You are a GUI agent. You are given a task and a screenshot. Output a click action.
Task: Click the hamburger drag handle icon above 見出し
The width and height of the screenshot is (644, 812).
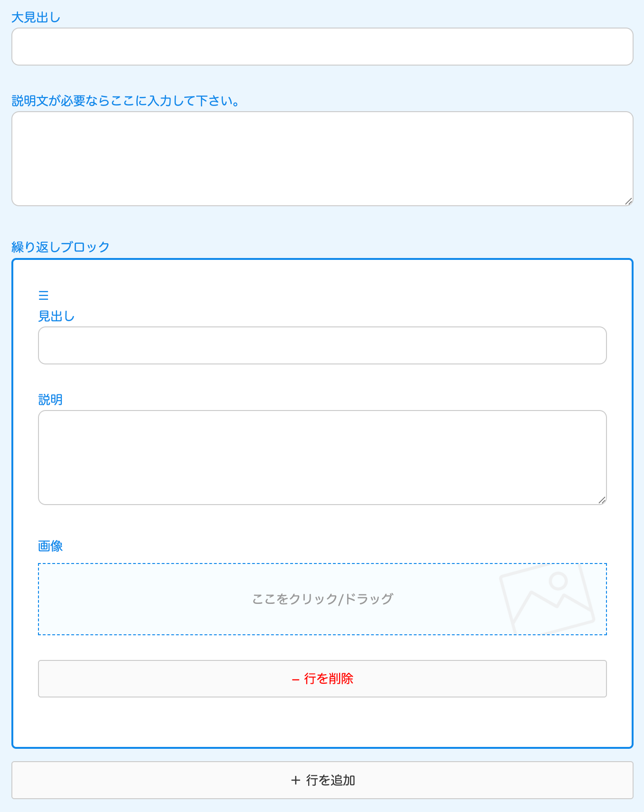tap(43, 296)
